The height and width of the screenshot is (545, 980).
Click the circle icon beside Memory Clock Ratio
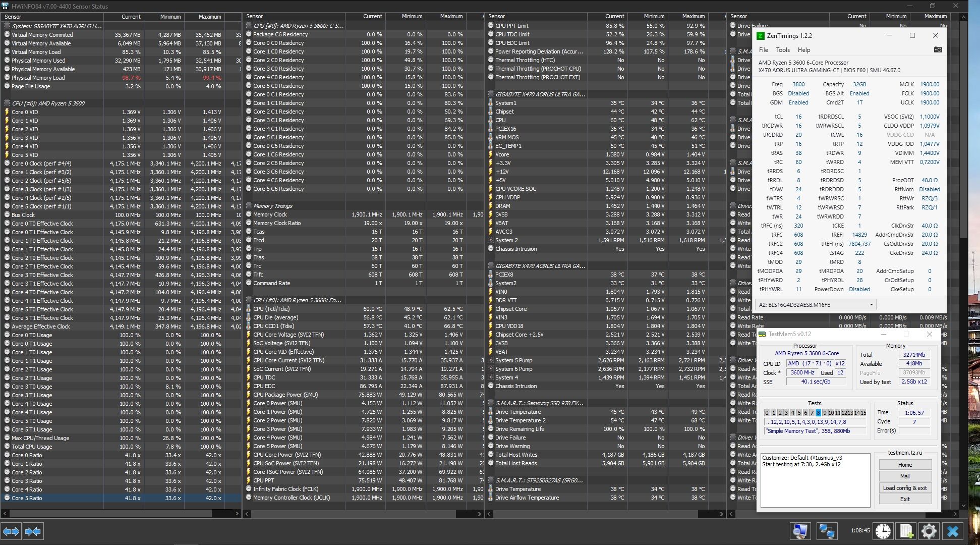[x=248, y=223]
